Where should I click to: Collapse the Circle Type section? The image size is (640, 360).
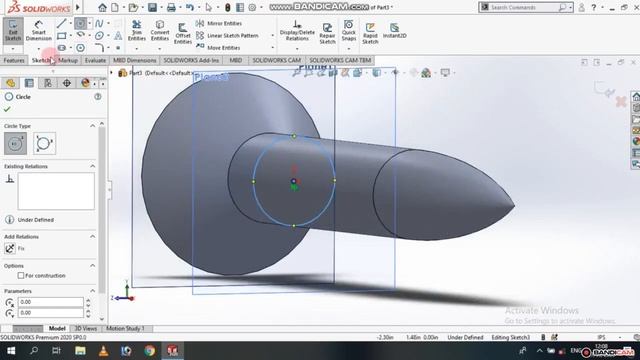click(92, 126)
